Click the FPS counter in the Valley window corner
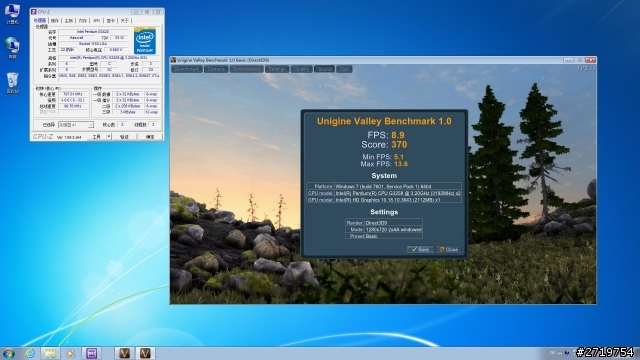The image size is (640, 360). [x=587, y=69]
